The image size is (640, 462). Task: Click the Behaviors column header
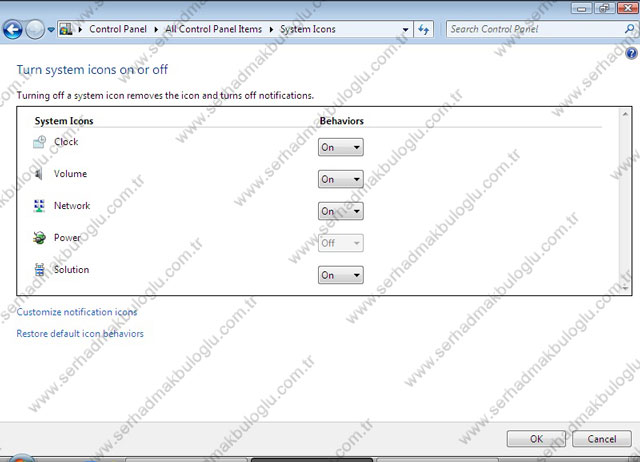[x=341, y=121]
